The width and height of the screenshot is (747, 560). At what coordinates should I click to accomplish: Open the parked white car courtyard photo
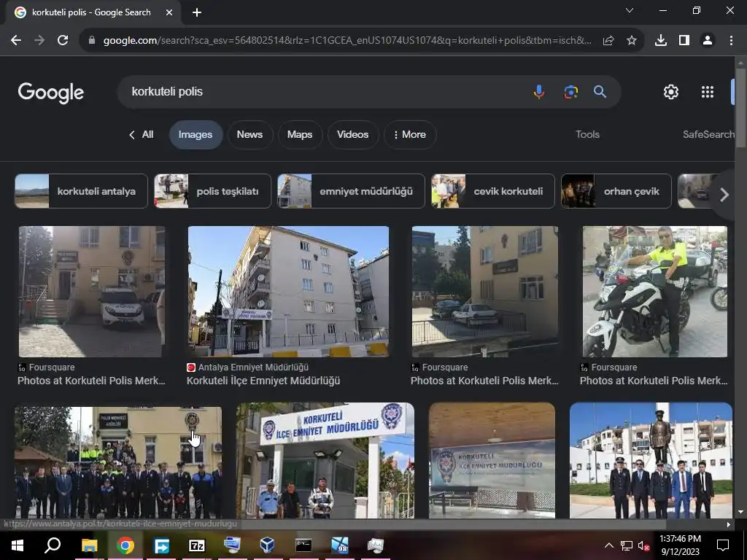[x=485, y=292]
